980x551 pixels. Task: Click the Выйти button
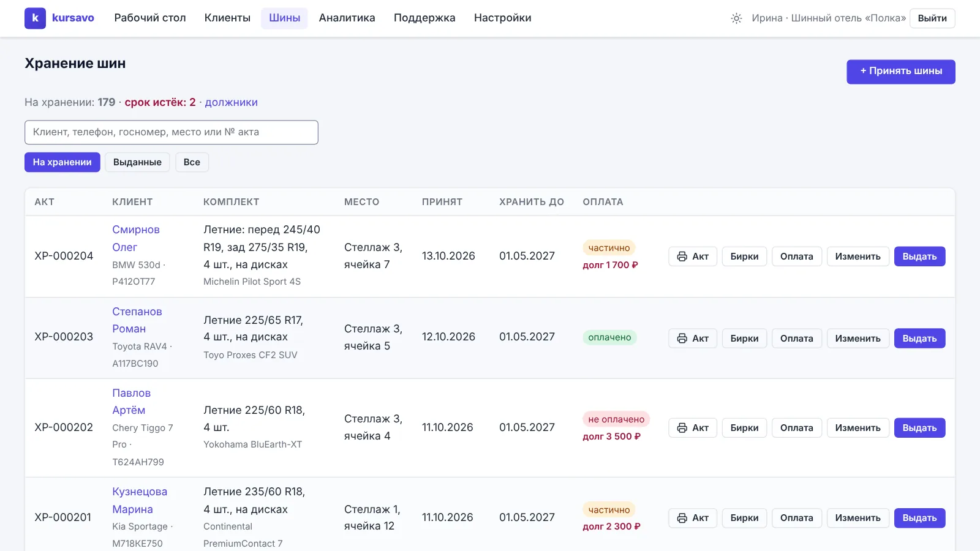tap(932, 18)
